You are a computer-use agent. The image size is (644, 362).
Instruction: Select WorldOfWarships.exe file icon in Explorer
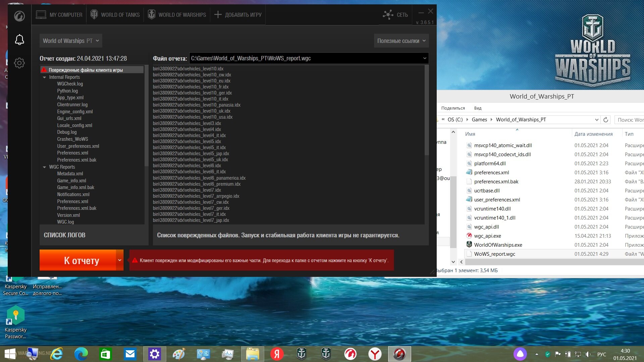coord(469,244)
